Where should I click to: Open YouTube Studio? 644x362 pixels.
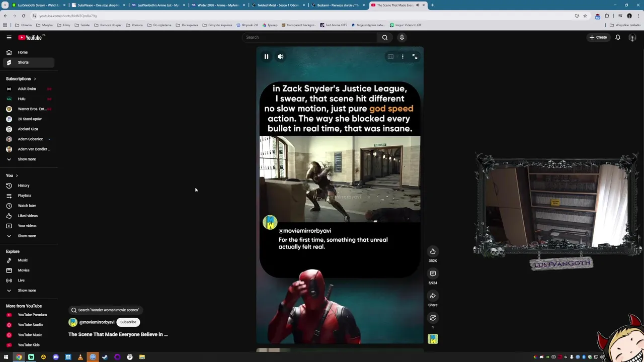28,325
